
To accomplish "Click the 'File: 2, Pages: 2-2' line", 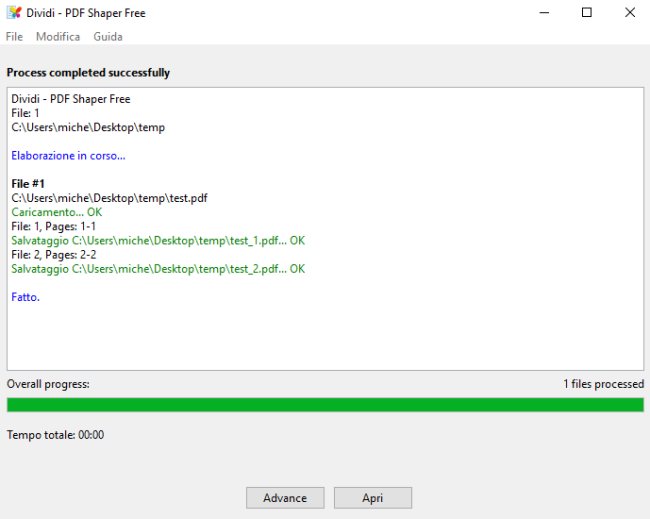I will point(53,255).
